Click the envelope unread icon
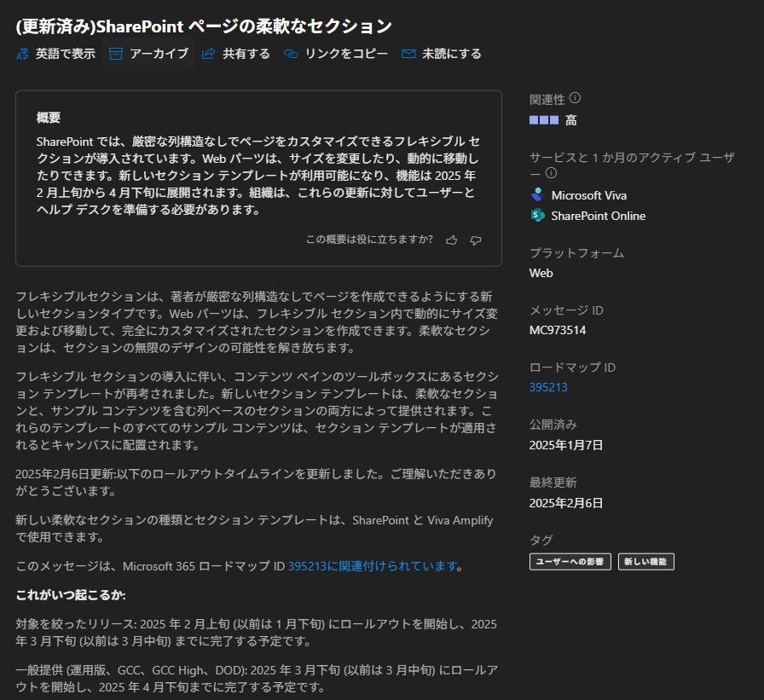The width and height of the screenshot is (764, 700). click(408, 54)
